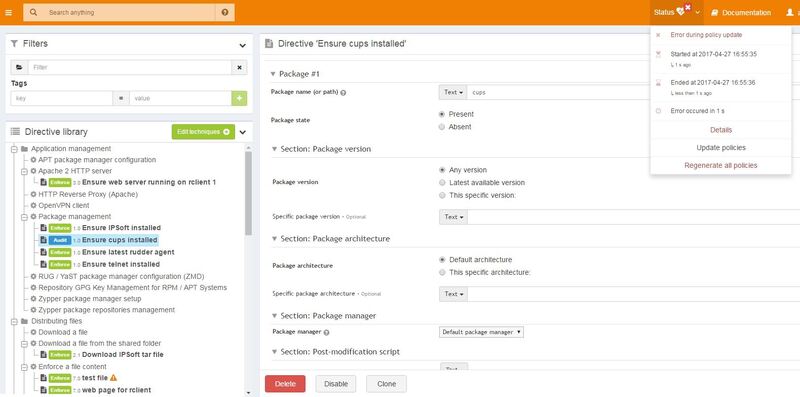Click the red Delete button
The height and width of the screenshot is (397, 800).
[x=285, y=384]
